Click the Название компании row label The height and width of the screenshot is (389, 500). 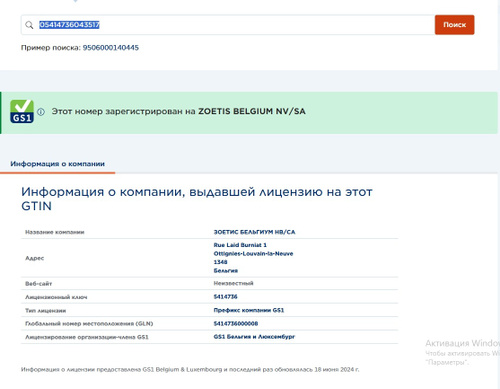55,232
